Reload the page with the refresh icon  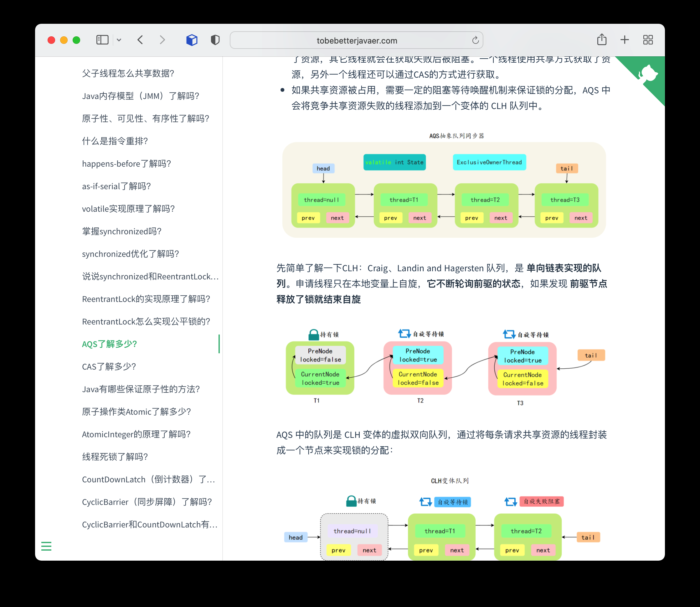click(475, 40)
